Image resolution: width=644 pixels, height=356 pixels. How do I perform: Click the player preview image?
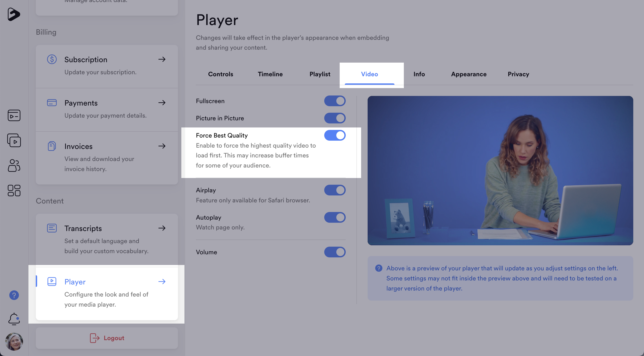tap(500, 170)
